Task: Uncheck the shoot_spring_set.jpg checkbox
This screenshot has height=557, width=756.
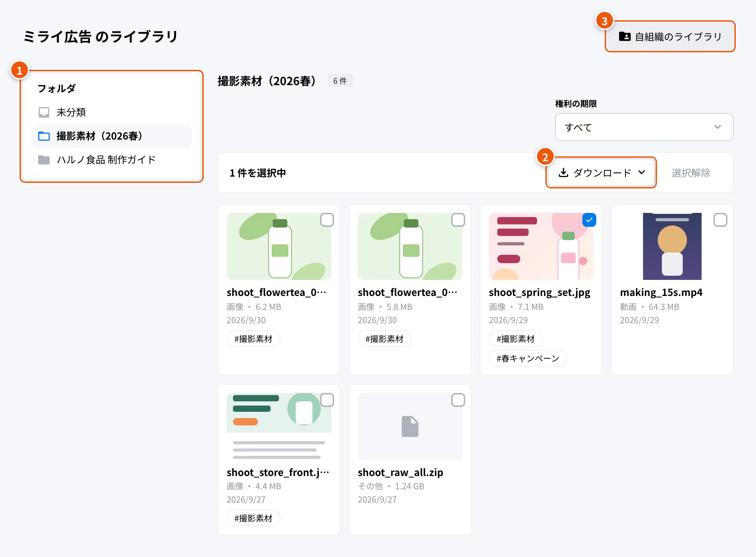Action: [x=589, y=220]
